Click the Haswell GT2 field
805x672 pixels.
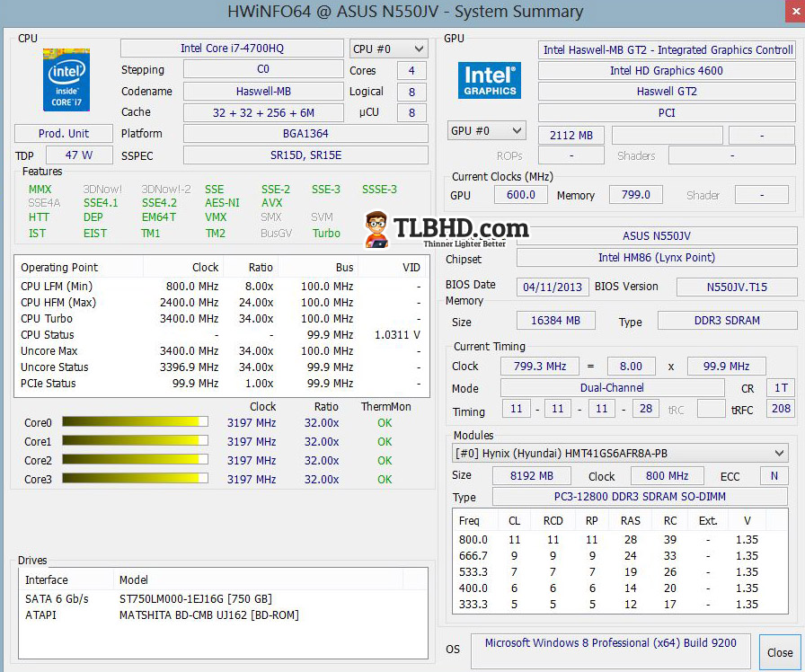tap(667, 92)
